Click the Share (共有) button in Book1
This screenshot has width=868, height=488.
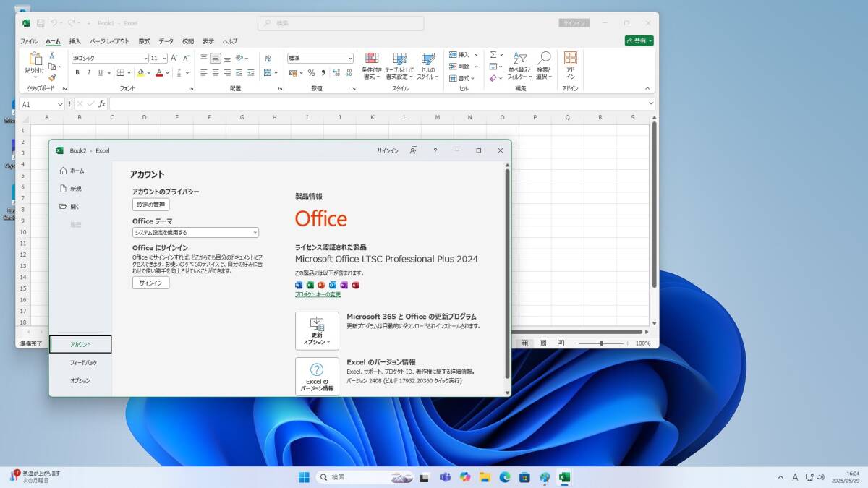point(639,41)
